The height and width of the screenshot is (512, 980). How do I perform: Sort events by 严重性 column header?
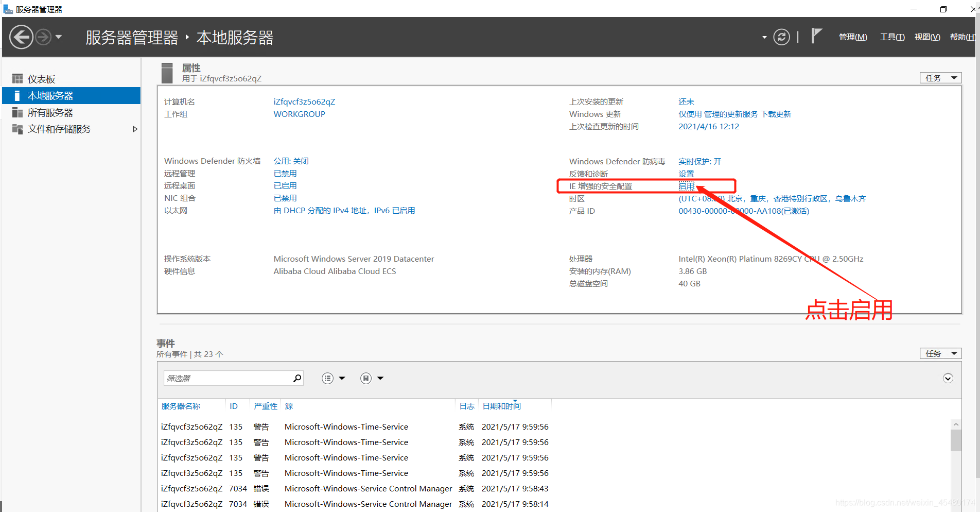click(x=265, y=406)
